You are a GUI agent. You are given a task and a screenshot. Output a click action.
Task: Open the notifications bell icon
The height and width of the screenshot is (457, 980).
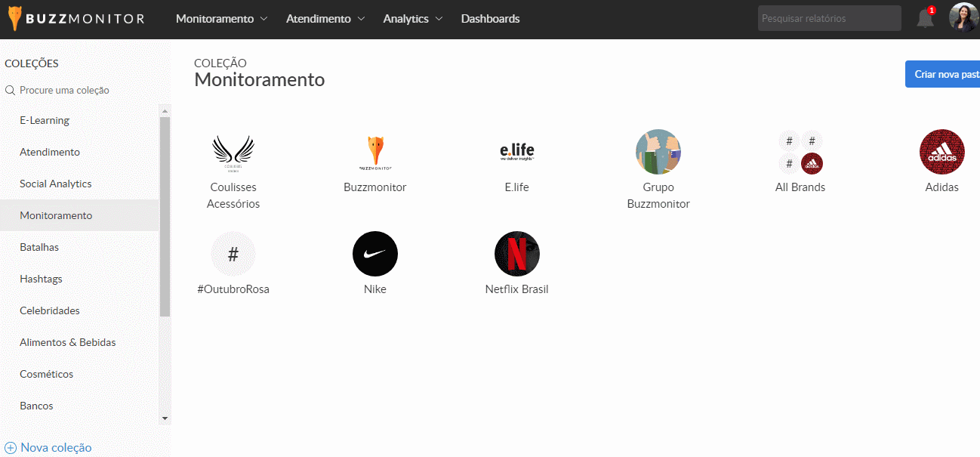[x=925, y=19]
